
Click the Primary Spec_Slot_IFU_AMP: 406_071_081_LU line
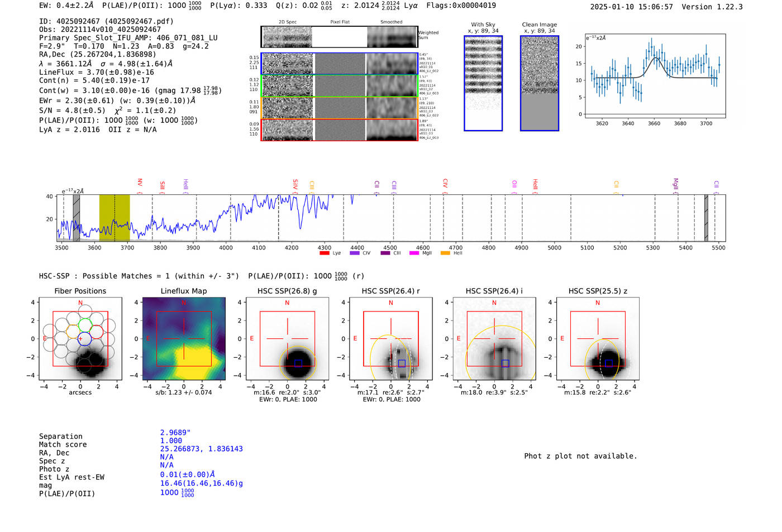coord(128,38)
